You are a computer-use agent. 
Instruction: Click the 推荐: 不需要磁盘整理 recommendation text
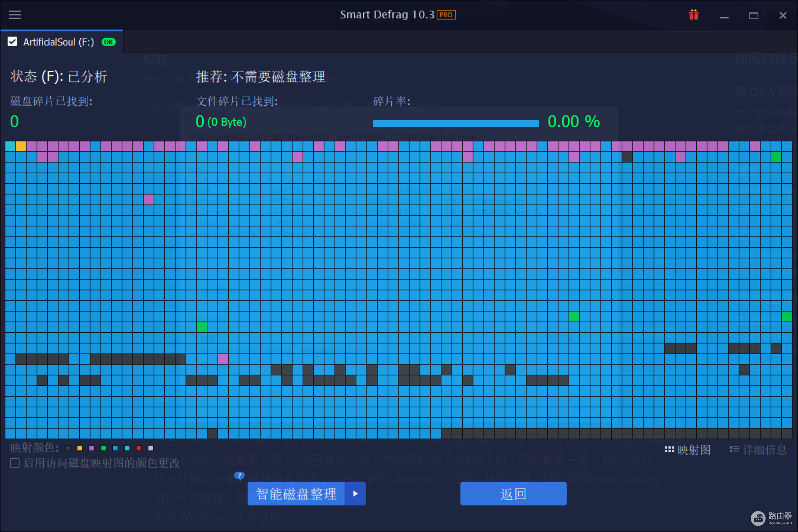(x=260, y=77)
